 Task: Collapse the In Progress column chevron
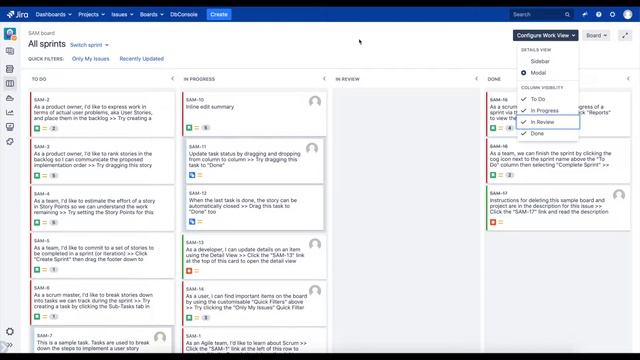point(324,79)
